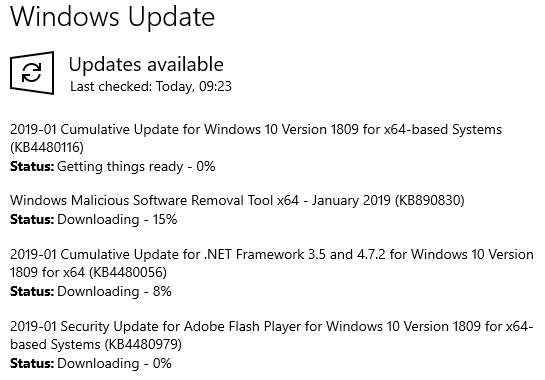Click the Last checked Today 09:23 text
The image size is (545, 380).
pyautogui.click(x=151, y=86)
